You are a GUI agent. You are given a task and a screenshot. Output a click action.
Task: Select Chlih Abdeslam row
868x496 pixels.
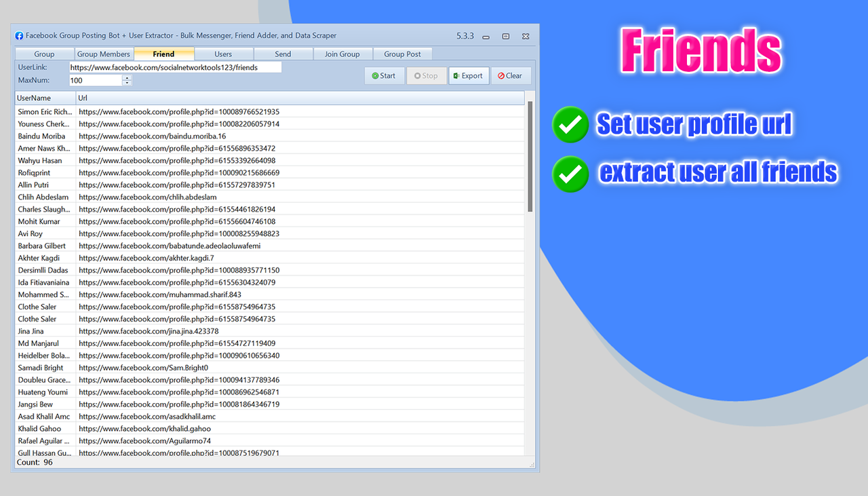(x=269, y=197)
